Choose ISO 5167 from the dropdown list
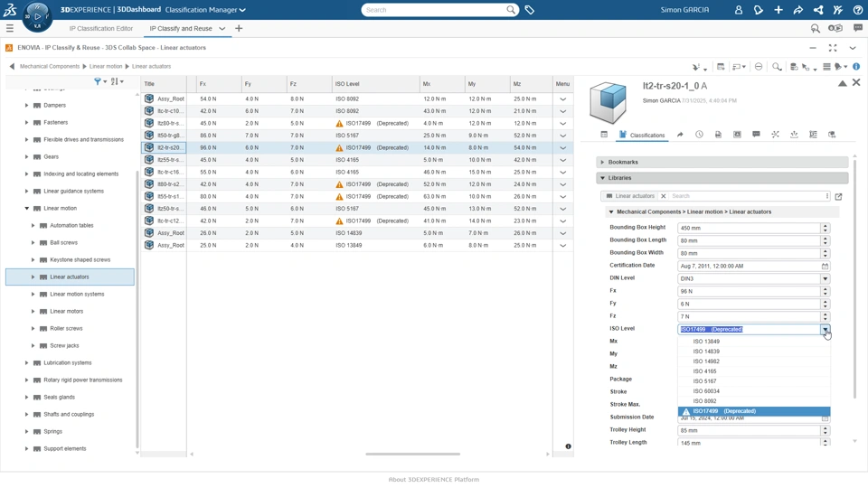Screen dimensions: 868x488 (705, 381)
